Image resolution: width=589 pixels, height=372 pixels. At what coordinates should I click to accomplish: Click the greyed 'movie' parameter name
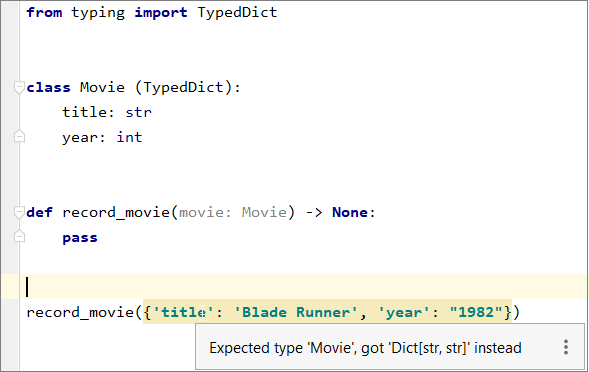point(201,213)
